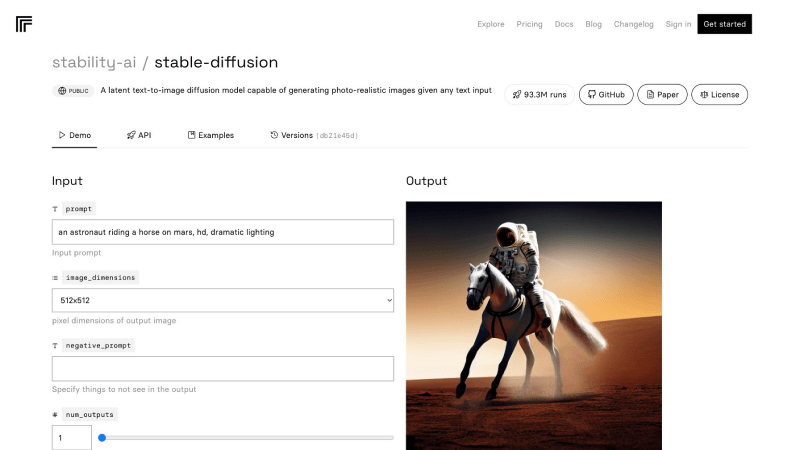Expand the image_dimensions 512x512 dropdown
Screen dimensions: 800x450
(223, 300)
